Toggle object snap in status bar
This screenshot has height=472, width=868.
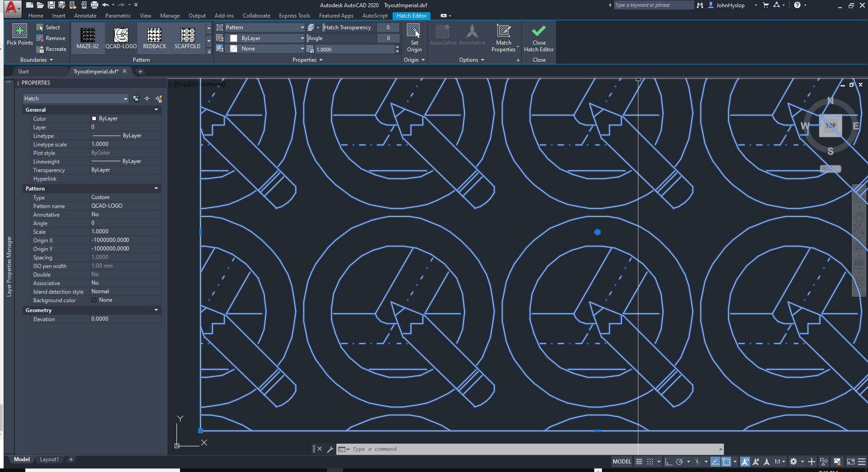726,462
